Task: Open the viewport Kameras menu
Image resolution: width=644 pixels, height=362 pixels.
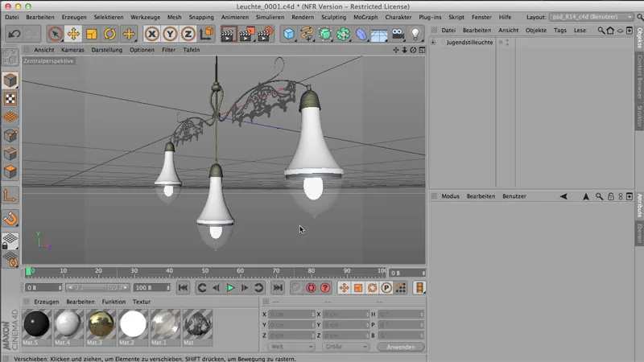Action: (x=72, y=50)
